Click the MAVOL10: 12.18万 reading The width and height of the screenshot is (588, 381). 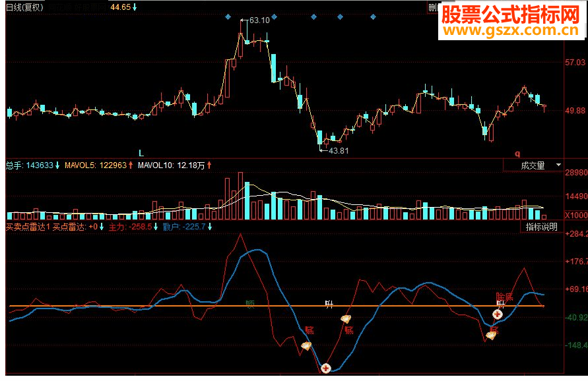172,165
